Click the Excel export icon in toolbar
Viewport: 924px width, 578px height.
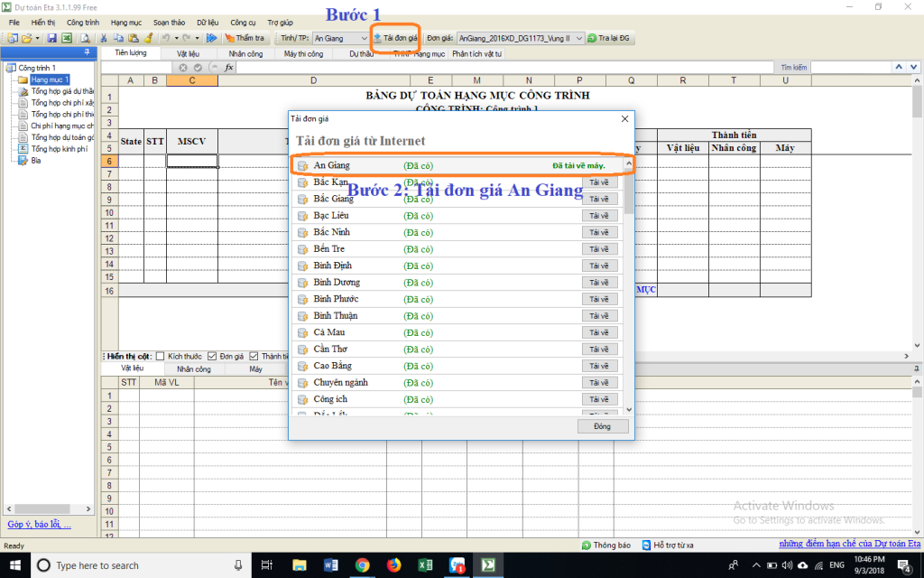tap(66, 38)
